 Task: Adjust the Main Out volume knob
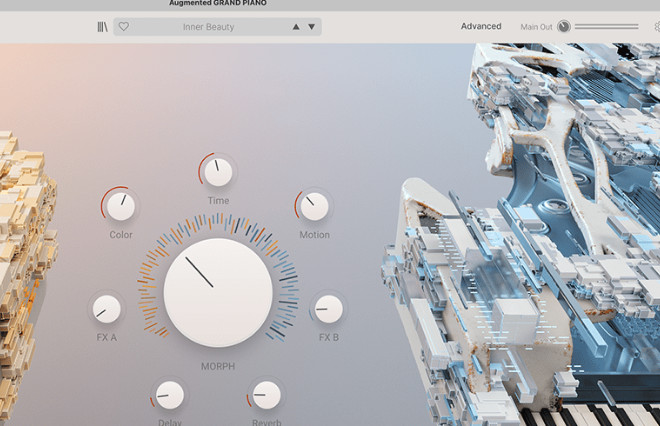tap(564, 27)
